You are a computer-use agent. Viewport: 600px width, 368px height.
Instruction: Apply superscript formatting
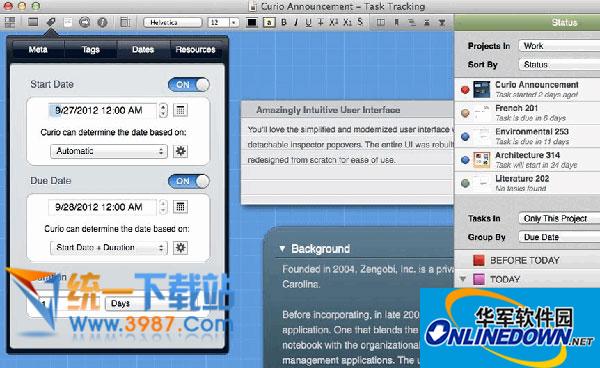point(334,22)
